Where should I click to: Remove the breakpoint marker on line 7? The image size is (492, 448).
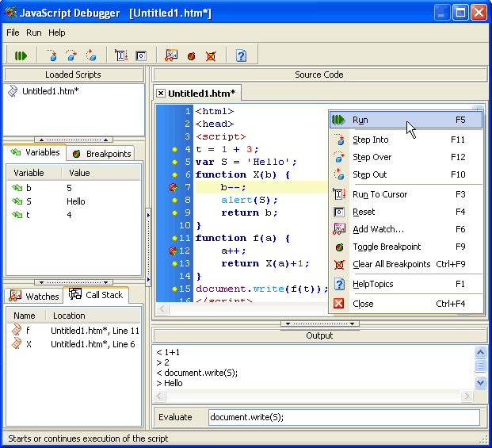[174, 187]
